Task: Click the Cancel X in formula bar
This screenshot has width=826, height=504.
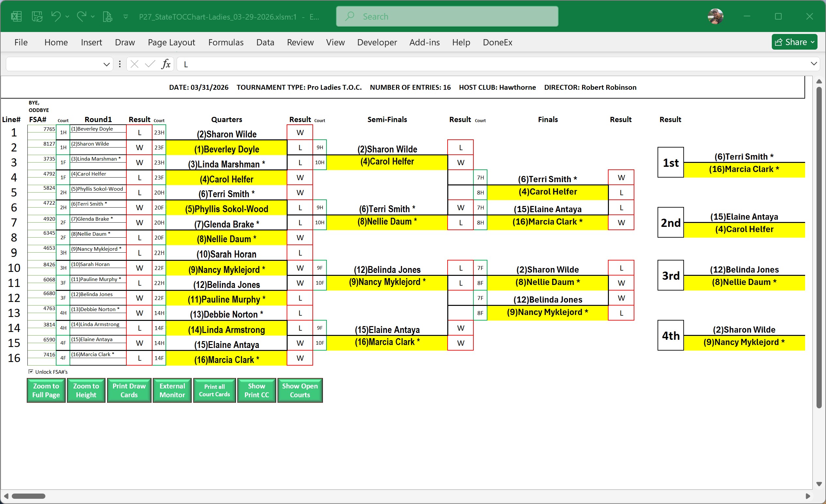Action: tap(135, 64)
